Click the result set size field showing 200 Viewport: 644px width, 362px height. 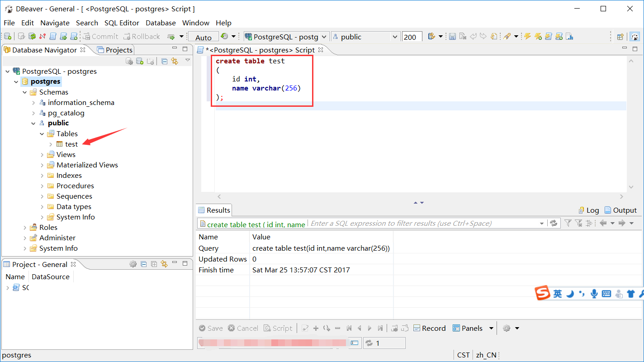(412, 37)
